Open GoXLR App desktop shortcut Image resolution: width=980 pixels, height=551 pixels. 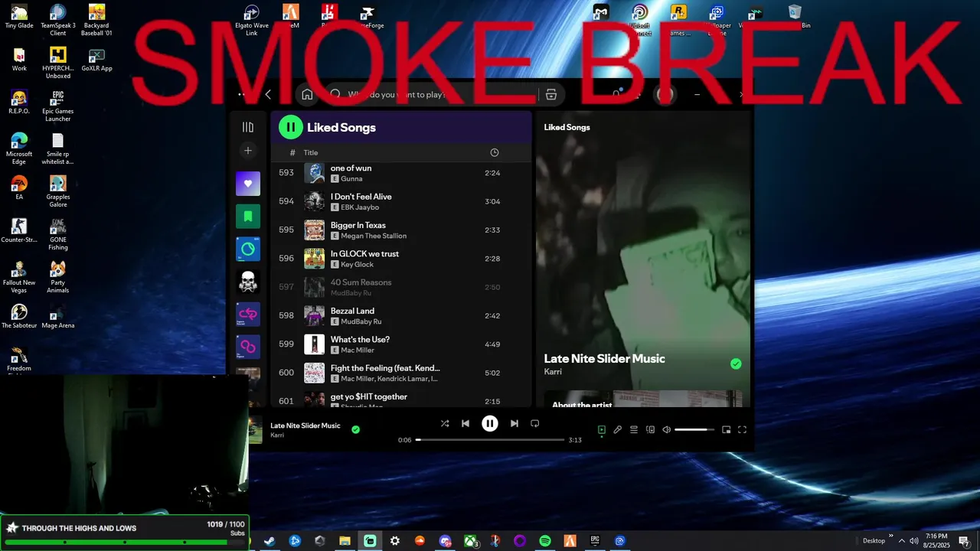click(96, 60)
